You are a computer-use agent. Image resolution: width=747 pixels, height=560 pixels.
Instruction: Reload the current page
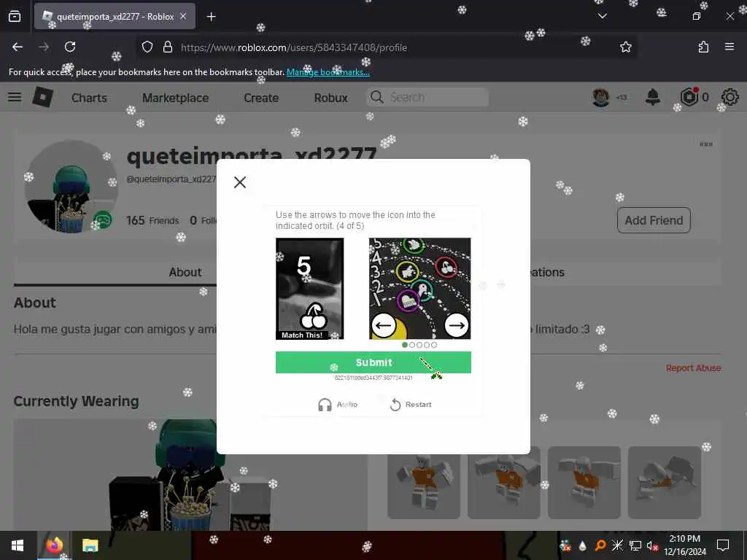pos(70,47)
